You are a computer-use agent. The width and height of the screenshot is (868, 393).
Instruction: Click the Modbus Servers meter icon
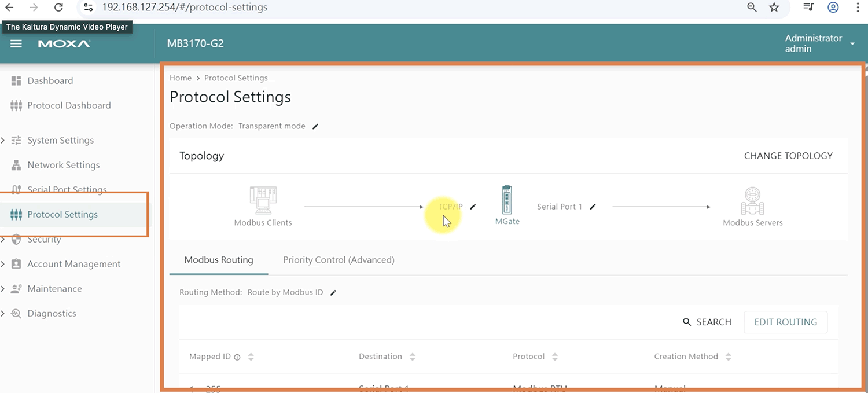pyautogui.click(x=752, y=201)
